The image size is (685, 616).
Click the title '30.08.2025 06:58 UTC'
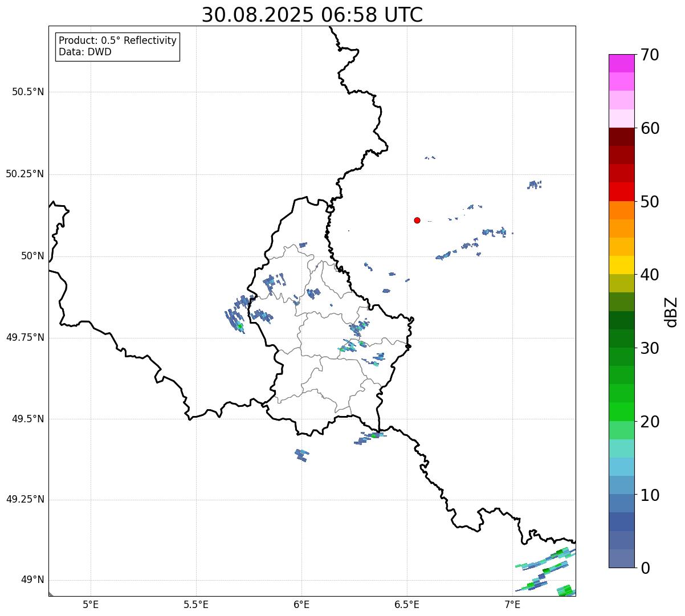pos(312,14)
